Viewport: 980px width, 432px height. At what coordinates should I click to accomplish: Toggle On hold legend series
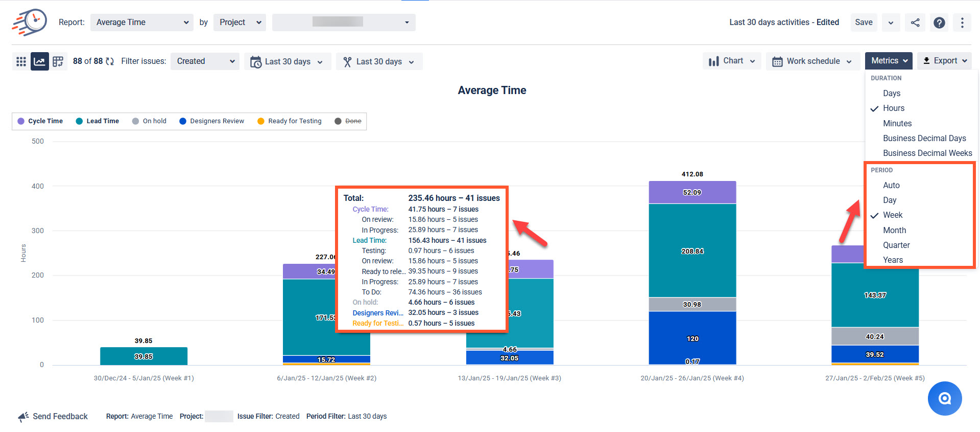(149, 121)
